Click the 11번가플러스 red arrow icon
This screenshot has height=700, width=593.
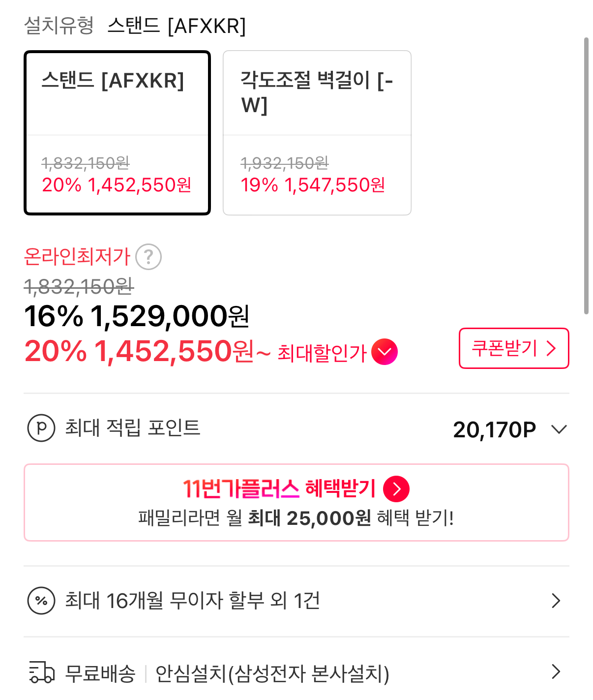(396, 489)
